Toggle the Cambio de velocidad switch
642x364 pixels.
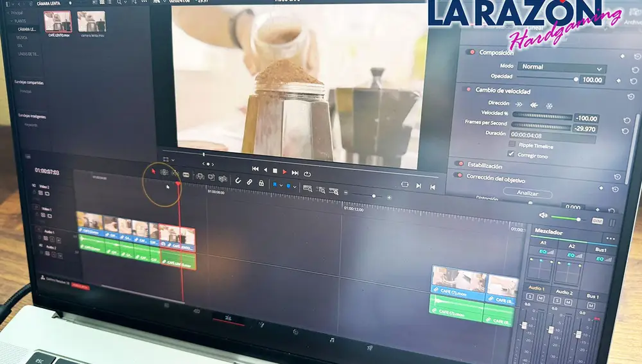point(467,89)
